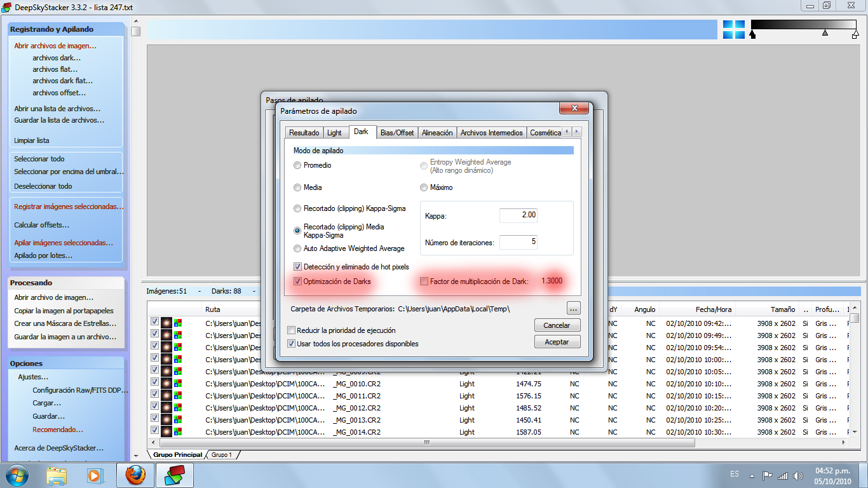This screenshot has width=868, height=488.
Task: Click Abrir archivos de imagen link
Action: click(55, 46)
